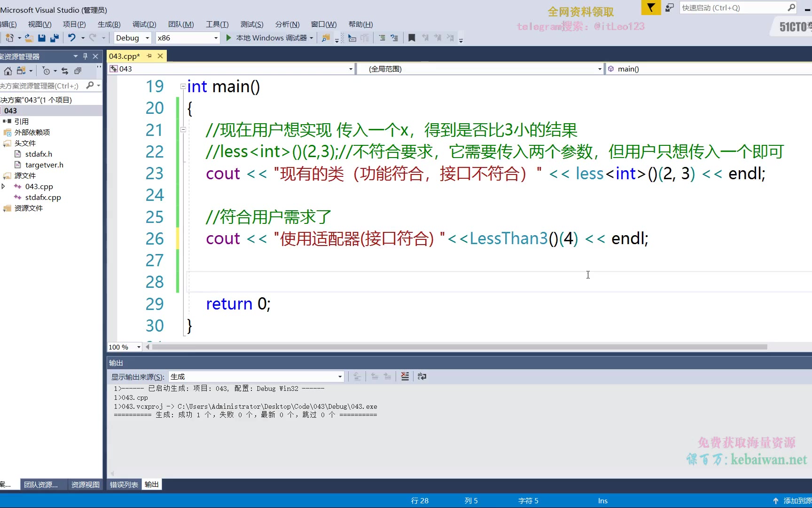Open the 调试(D) menu
Screen dimensions: 812x508
144,24
